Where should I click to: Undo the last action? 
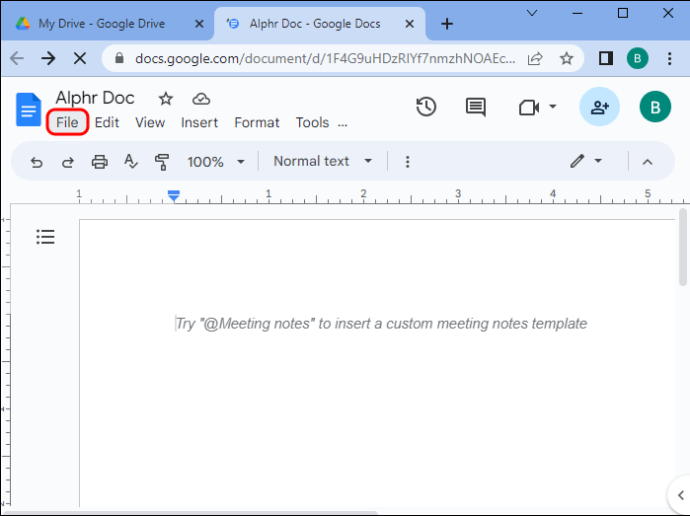[36, 162]
